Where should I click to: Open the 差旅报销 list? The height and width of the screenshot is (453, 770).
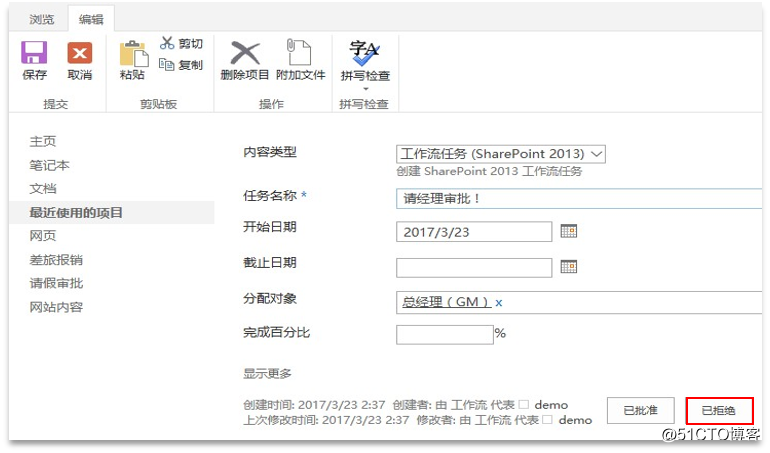pyautogui.click(x=56, y=260)
